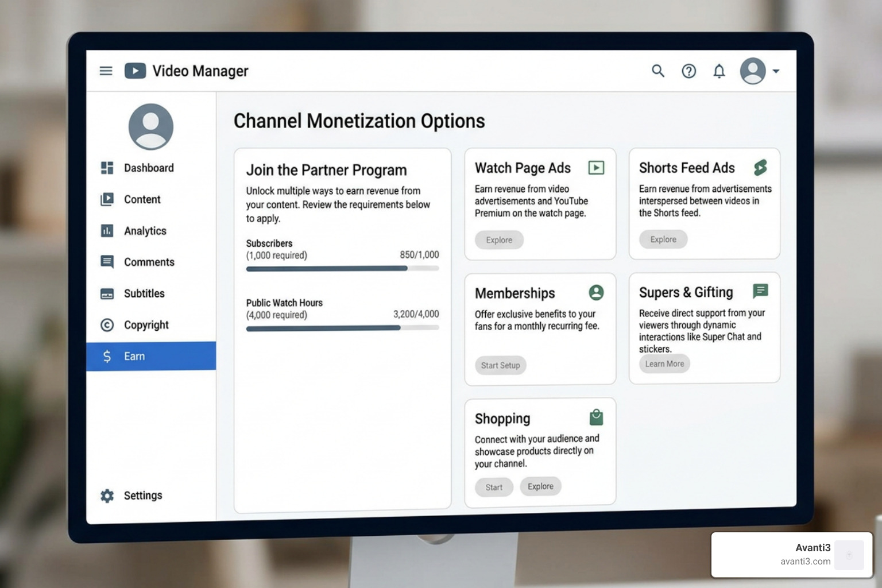Click the 3,200/4,000 watch hours value
The height and width of the screenshot is (588, 882).
[416, 314]
